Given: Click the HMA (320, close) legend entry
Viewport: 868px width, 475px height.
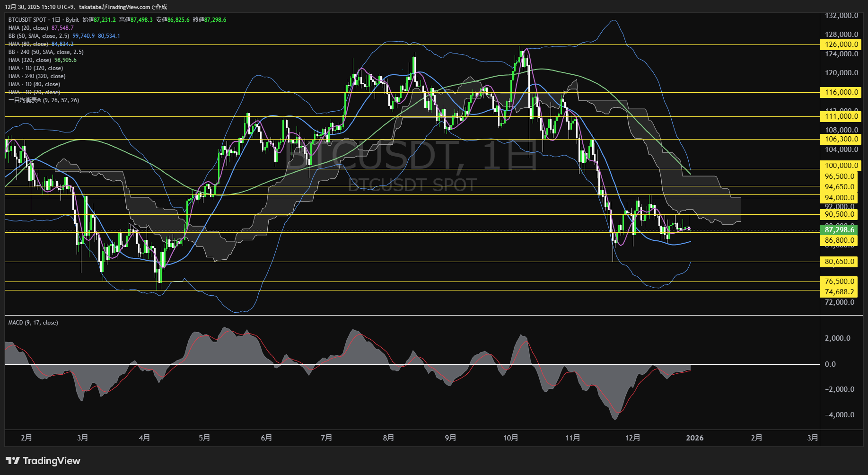Looking at the screenshot, I should 30,60.
